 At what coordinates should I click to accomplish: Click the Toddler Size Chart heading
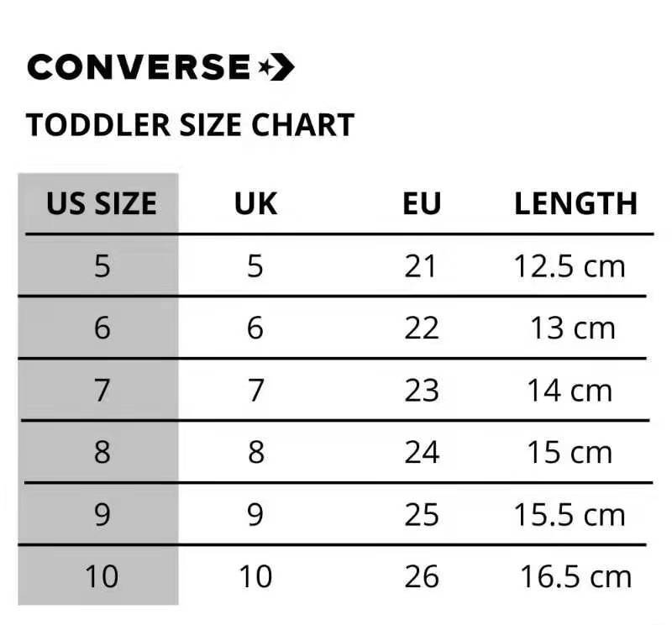(x=190, y=125)
